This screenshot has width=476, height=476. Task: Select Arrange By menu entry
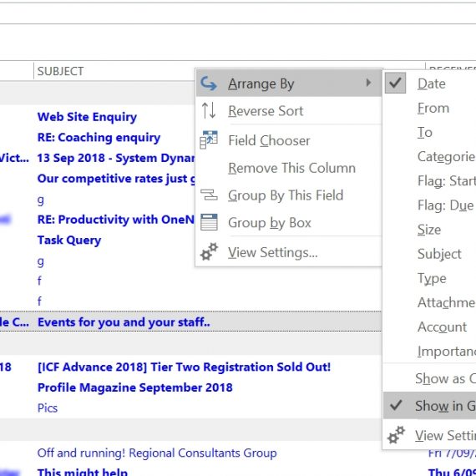pyautogui.click(x=288, y=84)
